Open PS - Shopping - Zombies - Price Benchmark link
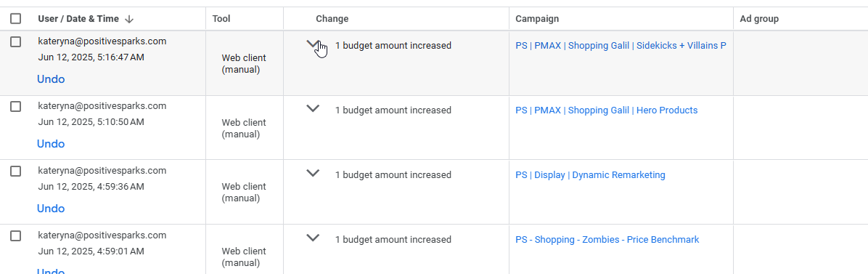This screenshot has height=274, width=868. 607,240
